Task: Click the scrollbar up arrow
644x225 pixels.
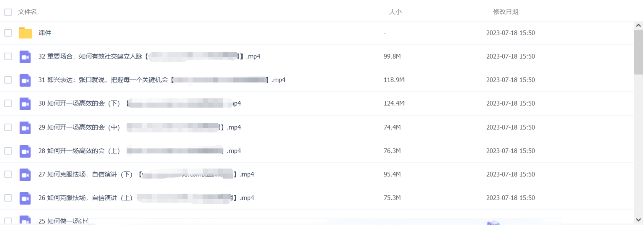Action: (638, 25)
